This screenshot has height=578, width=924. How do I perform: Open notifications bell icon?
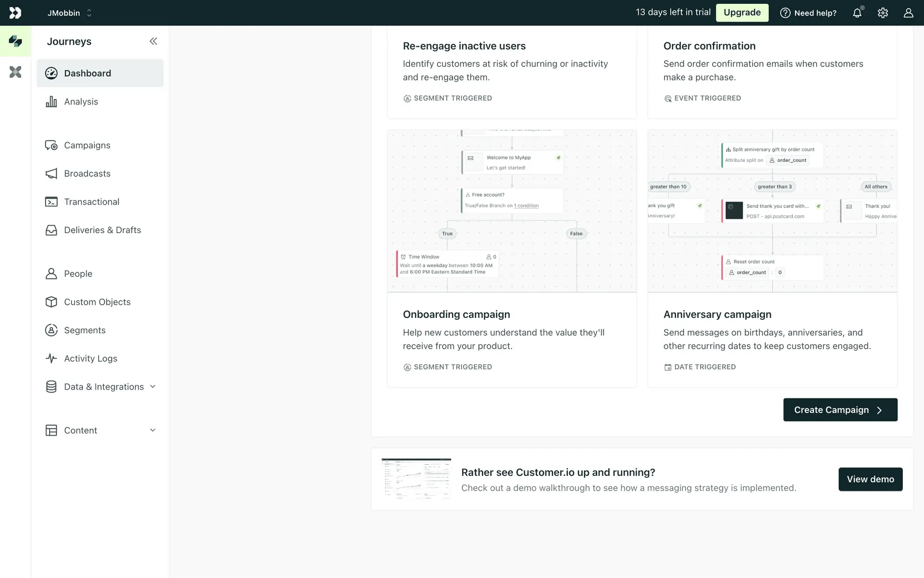(857, 13)
